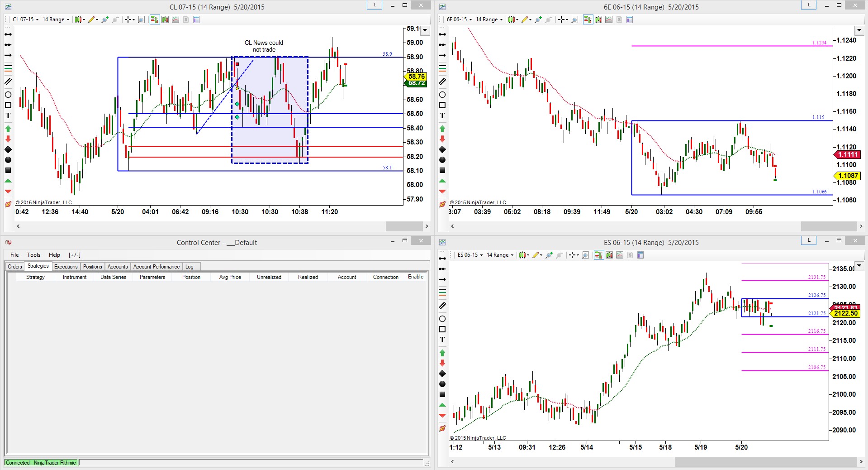
Task: Open chart style selector in CL chart
Action: click(80, 19)
